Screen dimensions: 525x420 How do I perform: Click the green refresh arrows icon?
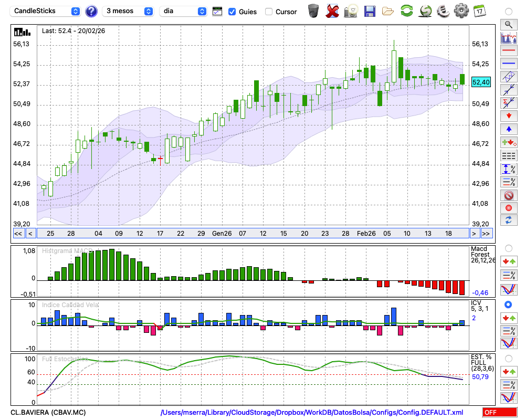pyautogui.click(x=406, y=10)
